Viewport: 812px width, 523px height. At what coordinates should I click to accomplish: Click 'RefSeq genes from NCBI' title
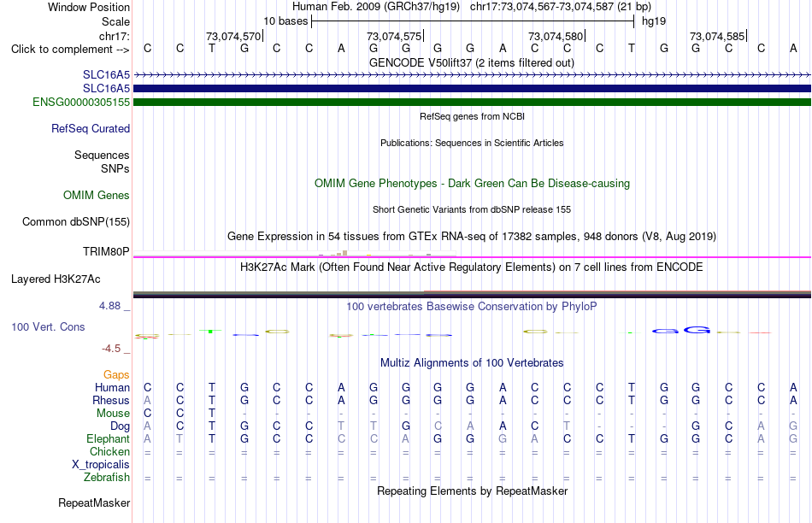[473, 116]
